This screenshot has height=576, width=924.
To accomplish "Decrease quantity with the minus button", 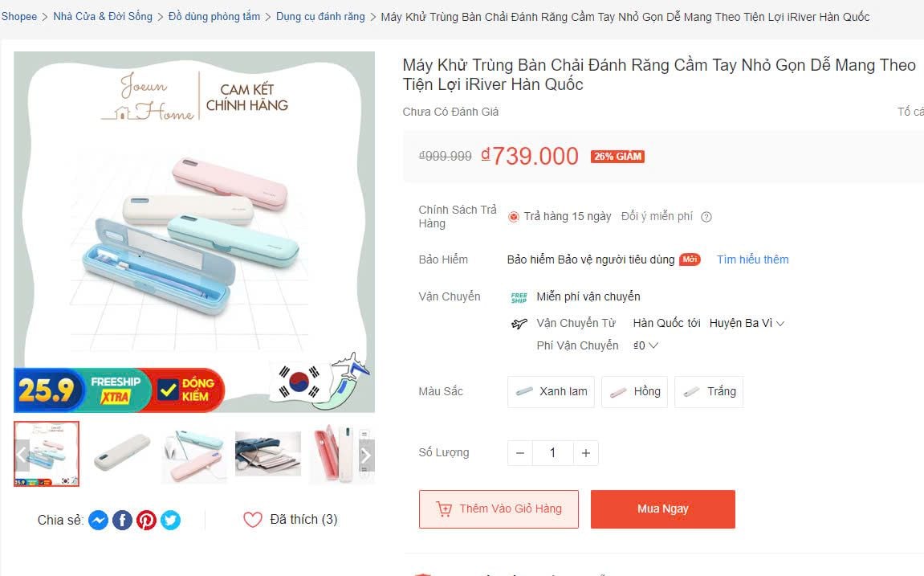I will click(519, 453).
